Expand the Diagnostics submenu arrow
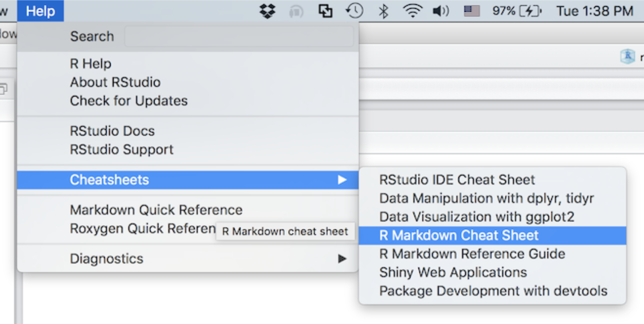The image size is (644, 324). tap(342, 259)
